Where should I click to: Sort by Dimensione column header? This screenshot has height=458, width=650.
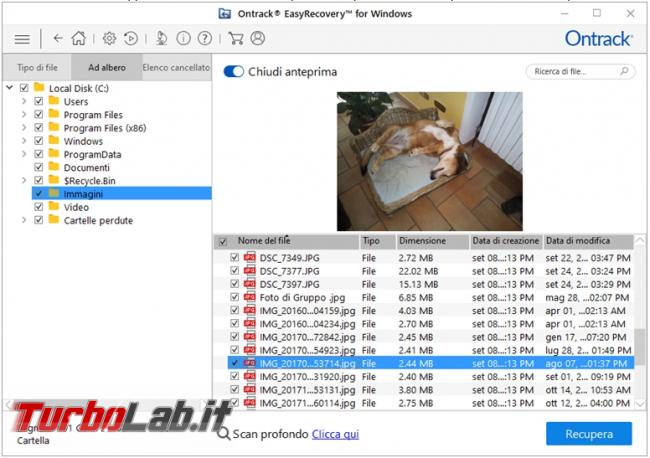(432, 241)
